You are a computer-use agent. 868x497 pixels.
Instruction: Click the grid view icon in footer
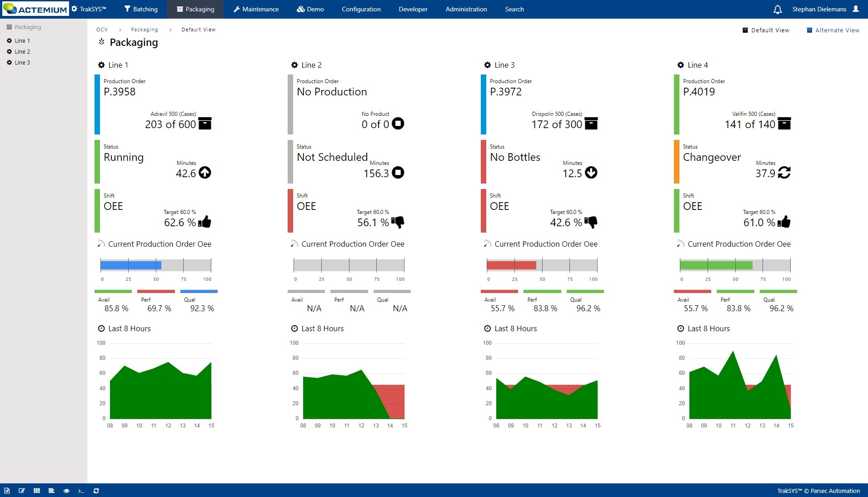[37, 491]
